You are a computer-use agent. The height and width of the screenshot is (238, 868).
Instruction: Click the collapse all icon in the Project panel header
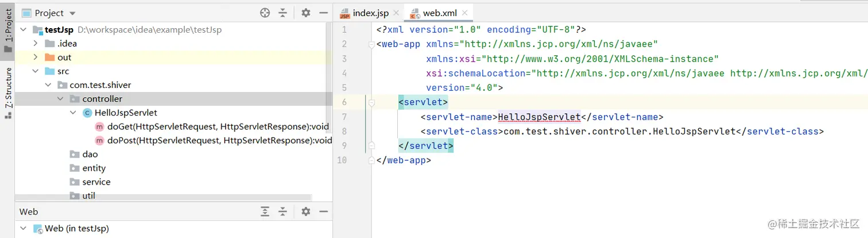pos(282,13)
